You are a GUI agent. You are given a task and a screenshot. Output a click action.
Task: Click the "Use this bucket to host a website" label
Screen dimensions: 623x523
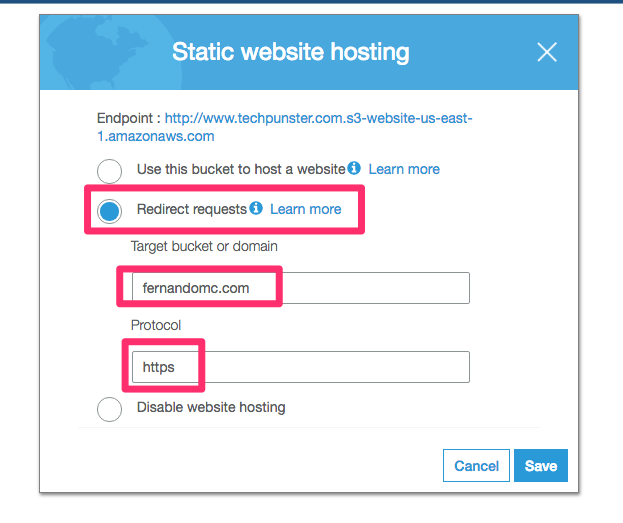pyautogui.click(x=241, y=169)
